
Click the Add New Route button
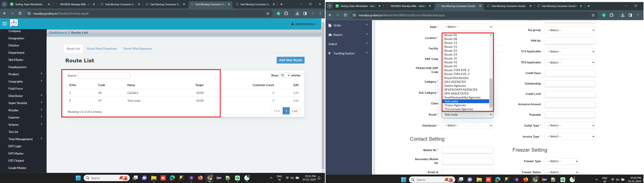point(290,60)
